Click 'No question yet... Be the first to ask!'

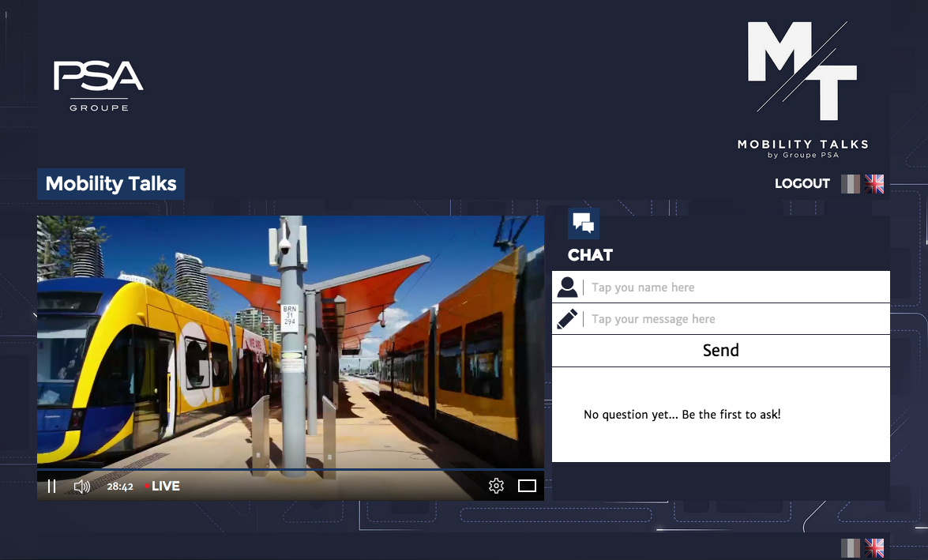(x=682, y=415)
